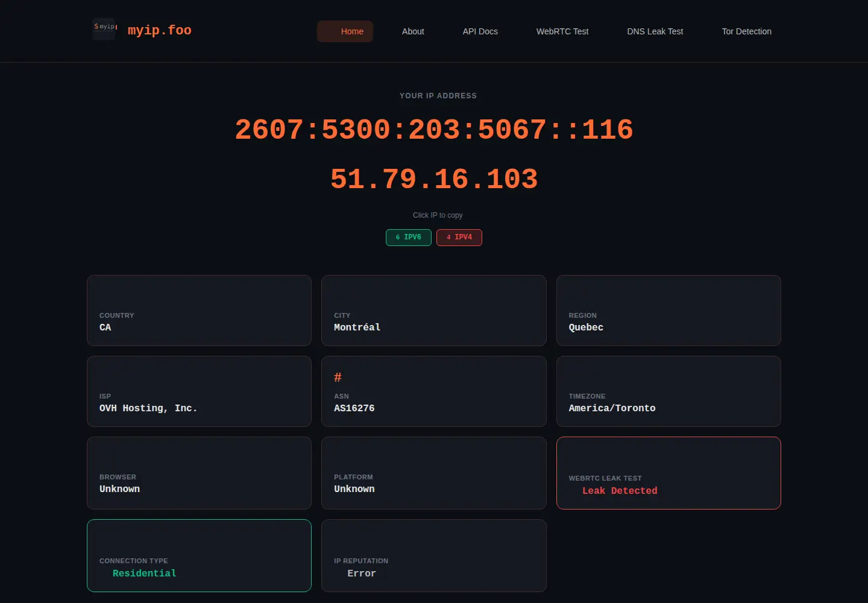
Task: Click the IP Reputation 'Error' value
Action: [x=362, y=573]
